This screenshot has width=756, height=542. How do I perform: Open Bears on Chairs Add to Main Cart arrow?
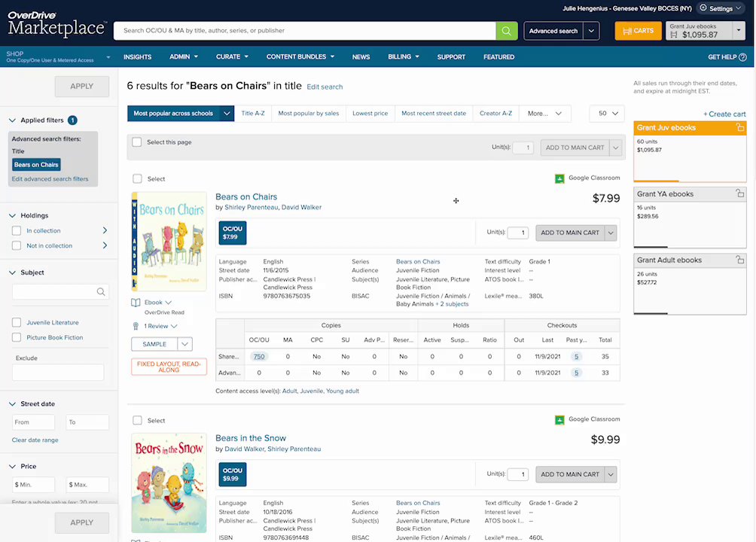pyautogui.click(x=611, y=233)
